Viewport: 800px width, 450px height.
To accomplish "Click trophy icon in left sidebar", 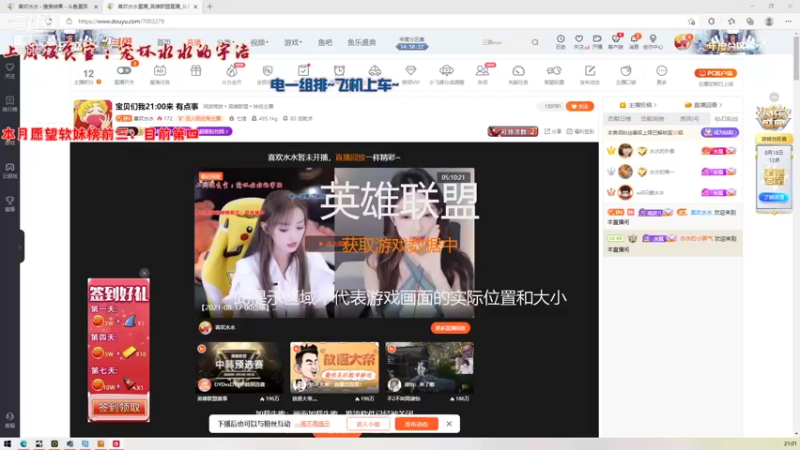I will [x=10, y=201].
